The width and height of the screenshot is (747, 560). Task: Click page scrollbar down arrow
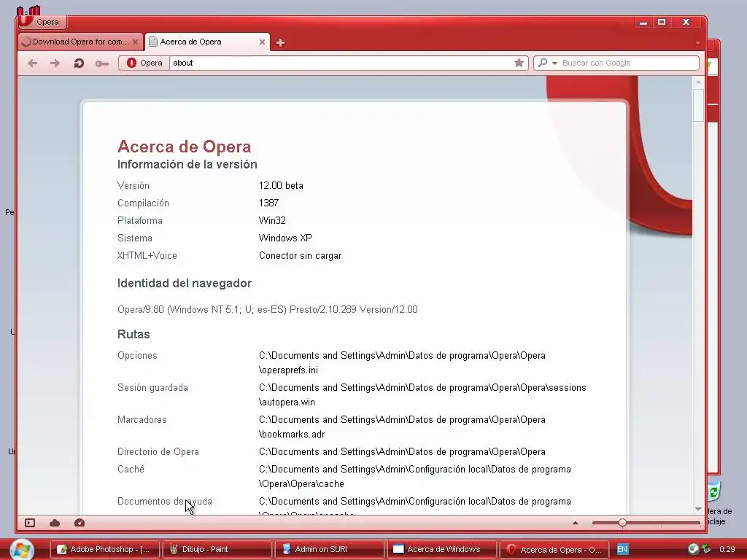click(x=698, y=509)
